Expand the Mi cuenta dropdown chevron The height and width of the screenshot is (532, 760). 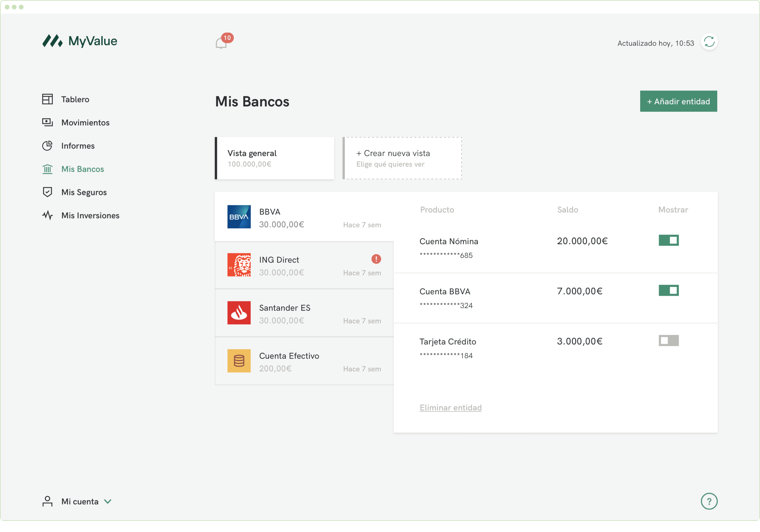tap(108, 501)
